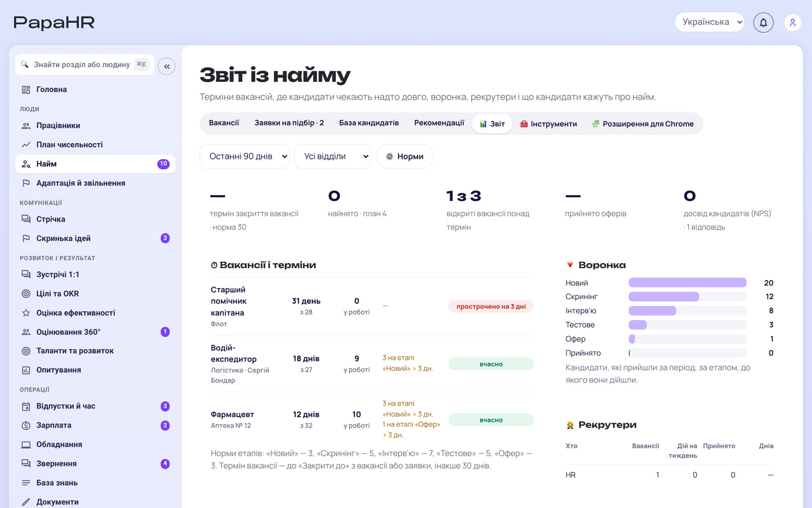This screenshot has width=812, height=508.
Task: Click the Цілі та OKR target icon
Action: click(26, 294)
